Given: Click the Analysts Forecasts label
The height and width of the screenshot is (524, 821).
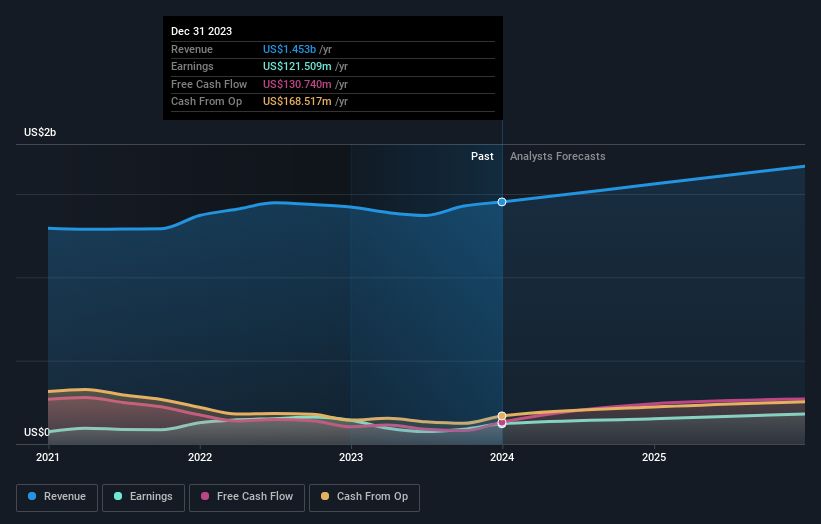Looking at the screenshot, I should pyautogui.click(x=558, y=156).
